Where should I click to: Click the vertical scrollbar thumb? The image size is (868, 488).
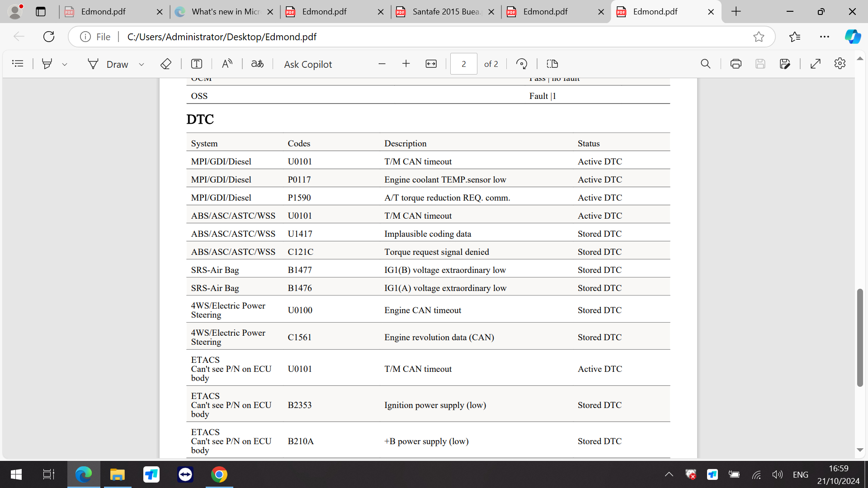[859, 337]
